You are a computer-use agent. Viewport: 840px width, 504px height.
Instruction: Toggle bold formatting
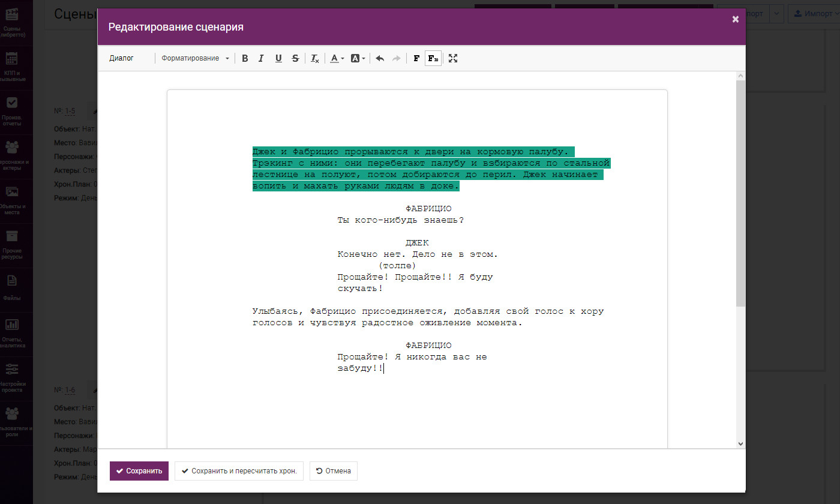coord(245,58)
